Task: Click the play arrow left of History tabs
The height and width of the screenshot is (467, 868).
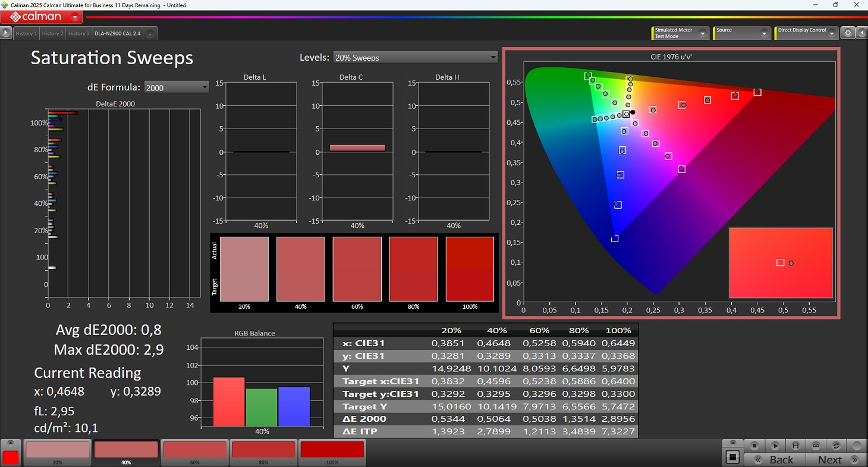Action: [6, 33]
